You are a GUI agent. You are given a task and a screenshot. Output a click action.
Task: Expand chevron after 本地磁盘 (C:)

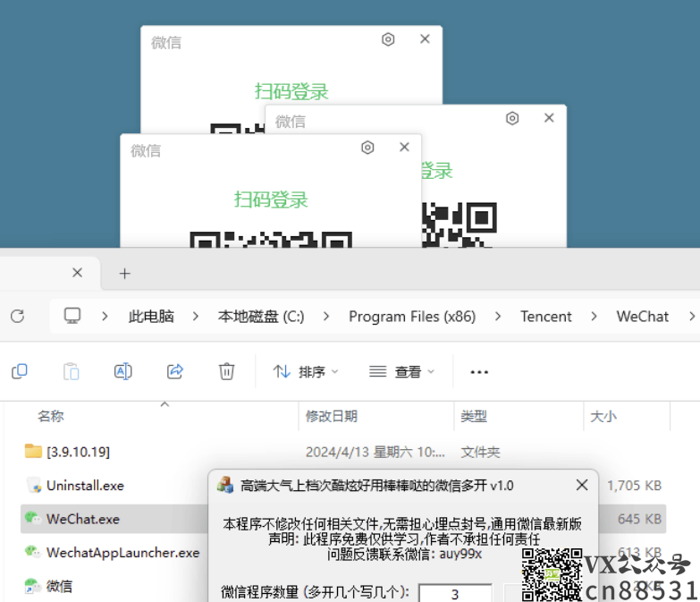tap(326, 317)
